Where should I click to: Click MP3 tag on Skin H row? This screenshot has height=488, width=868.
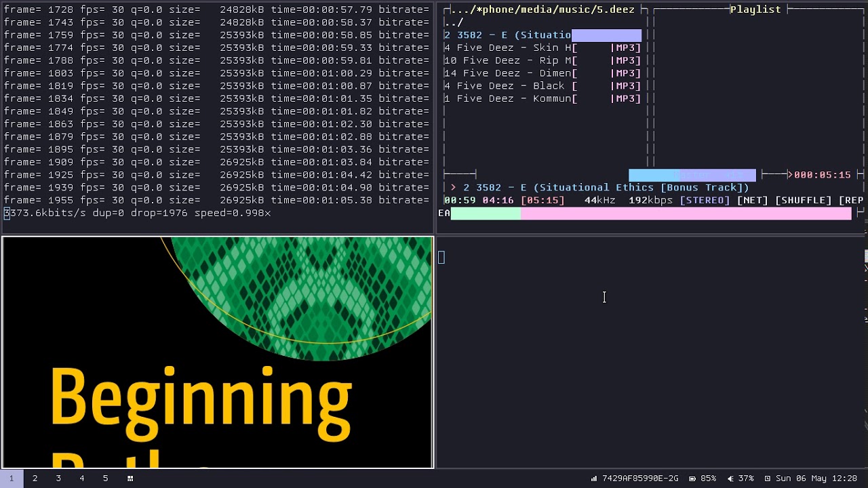[625, 47]
